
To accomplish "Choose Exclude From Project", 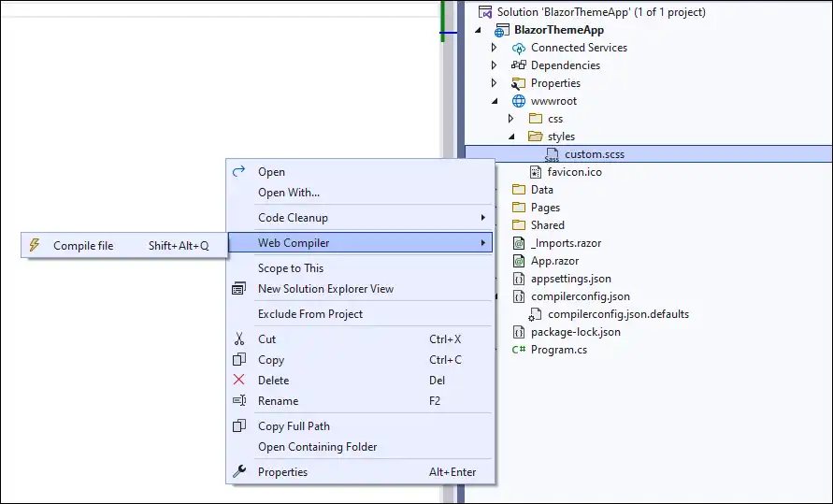I will click(361, 314).
